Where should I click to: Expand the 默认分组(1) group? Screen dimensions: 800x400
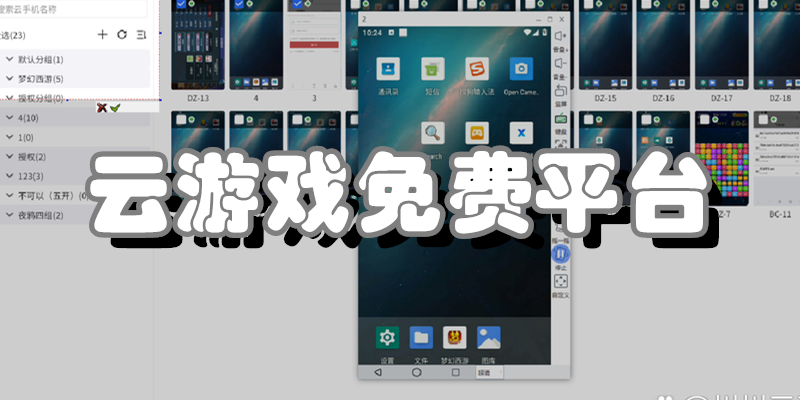click(x=9, y=60)
